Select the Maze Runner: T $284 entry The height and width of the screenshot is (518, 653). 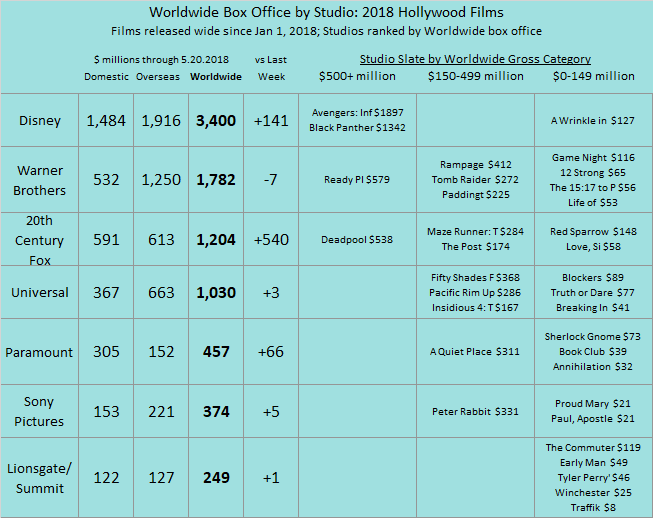tap(475, 232)
